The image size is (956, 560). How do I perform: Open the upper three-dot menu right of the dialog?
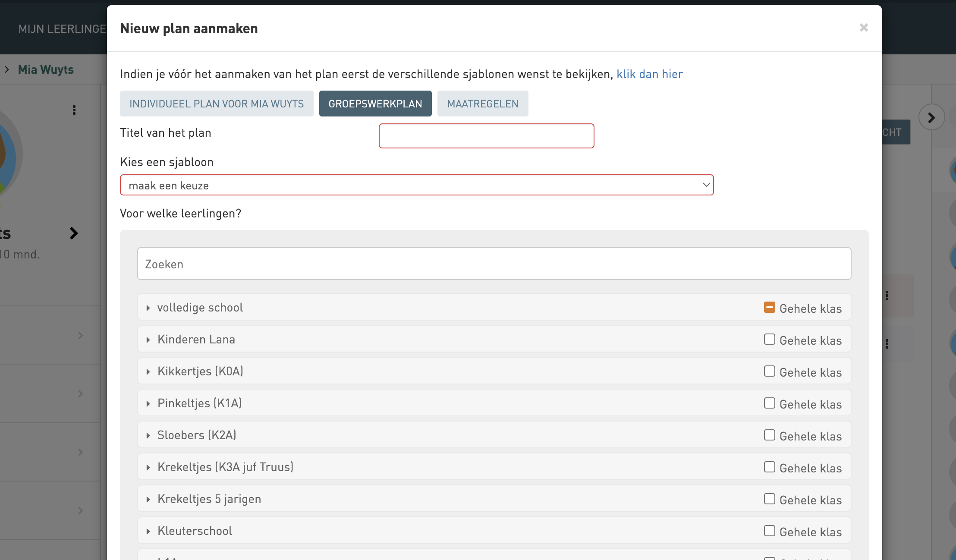click(887, 296)
